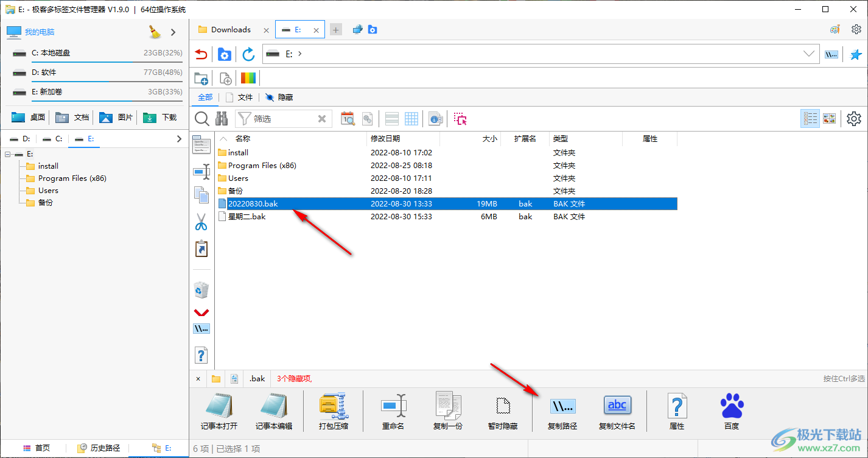Switch to the Downloads tab

pyautogui.click(x=230, y=30)
